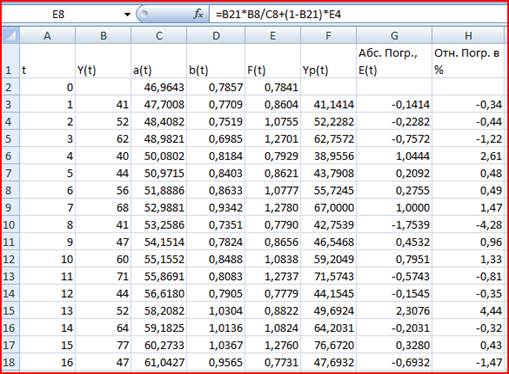This screenshot has width=509, height=374.
Task: Click cell A18 with value 16
Action: click(x=48, y=362)
